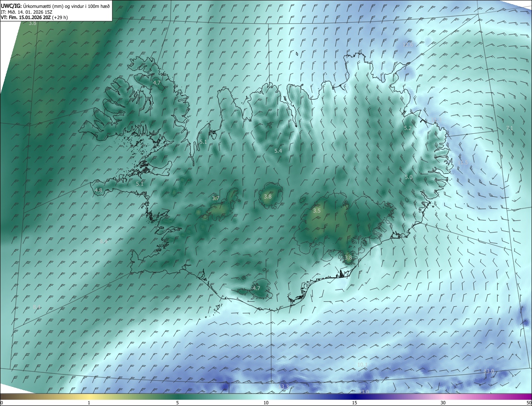Screen dimensions: 532x406
Task: Click the 5.2 value label in the northeast
Action: tap(408, 128)
